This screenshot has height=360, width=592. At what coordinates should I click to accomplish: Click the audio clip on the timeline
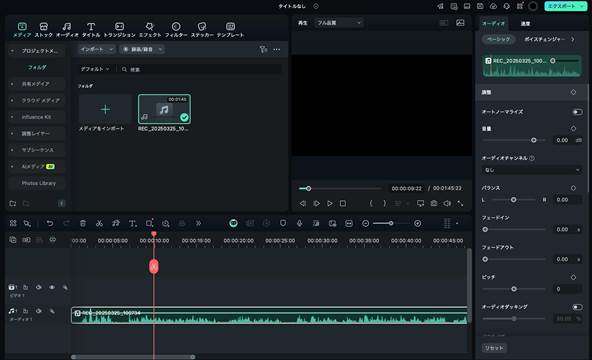coord(270,315)
